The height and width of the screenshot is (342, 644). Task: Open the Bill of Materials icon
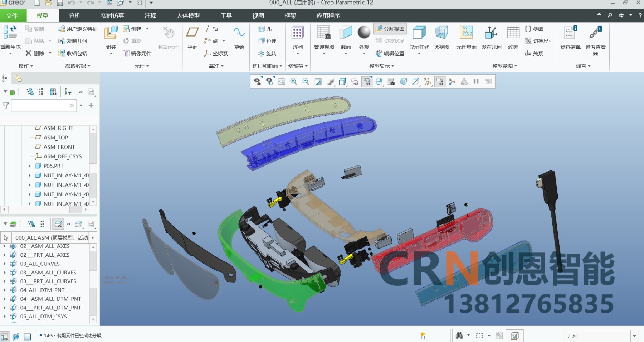(x=570, y=33)
